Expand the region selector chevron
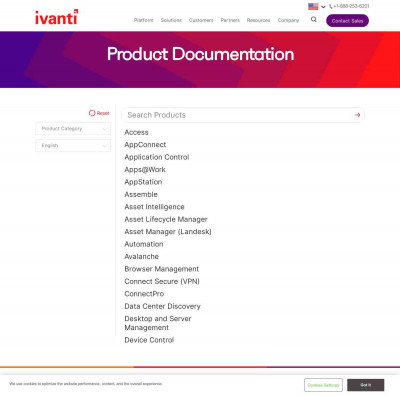400x396 pixels. pyautogui.click(x=323, y=7)
